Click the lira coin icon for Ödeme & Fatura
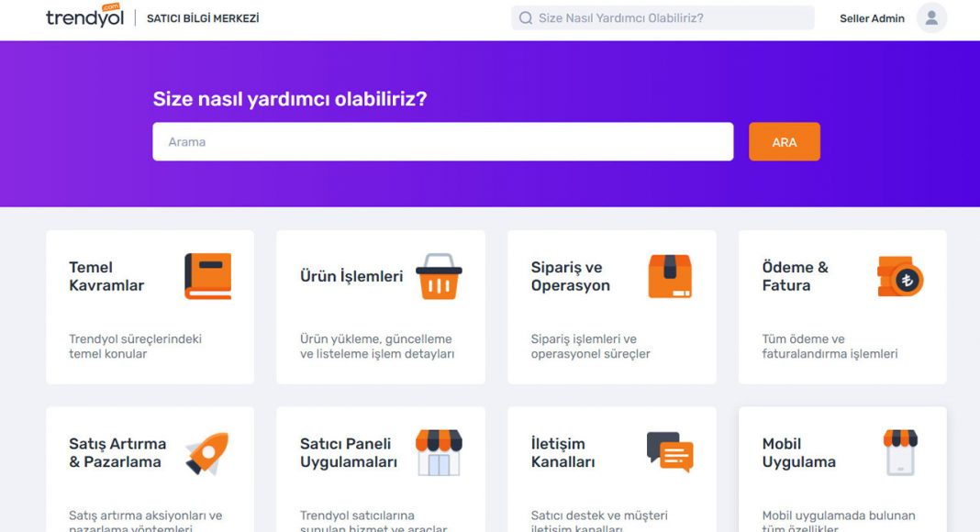The height and width of the screenshot is (532, 980). [x=900, y=276]
